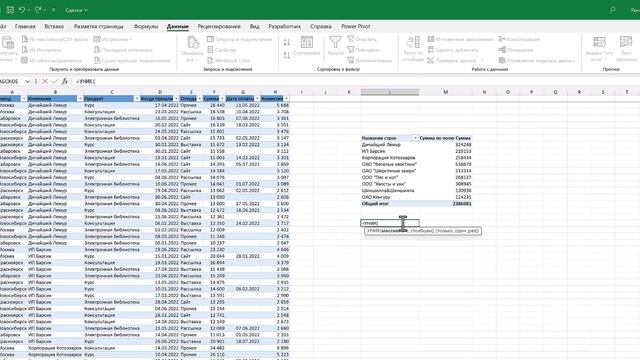Viewport: 640px width, 360px height.
Task: Click the From Picture (Из рисунка) command
Action: pos(113,39)
